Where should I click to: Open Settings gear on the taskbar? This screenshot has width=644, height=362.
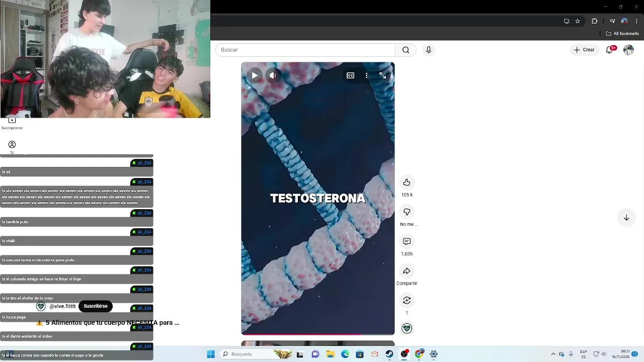point(434,354)
